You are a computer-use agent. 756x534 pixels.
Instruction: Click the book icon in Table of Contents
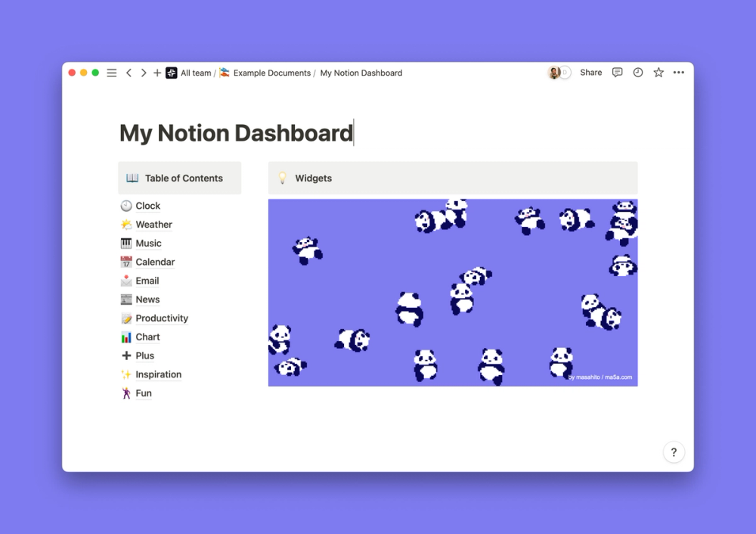pos(132,178)
